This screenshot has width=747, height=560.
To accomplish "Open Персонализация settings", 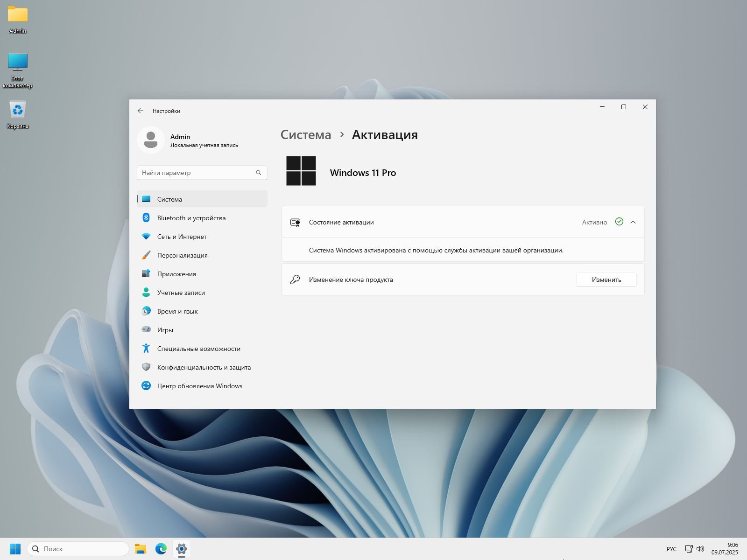I will tap(202, 255).
